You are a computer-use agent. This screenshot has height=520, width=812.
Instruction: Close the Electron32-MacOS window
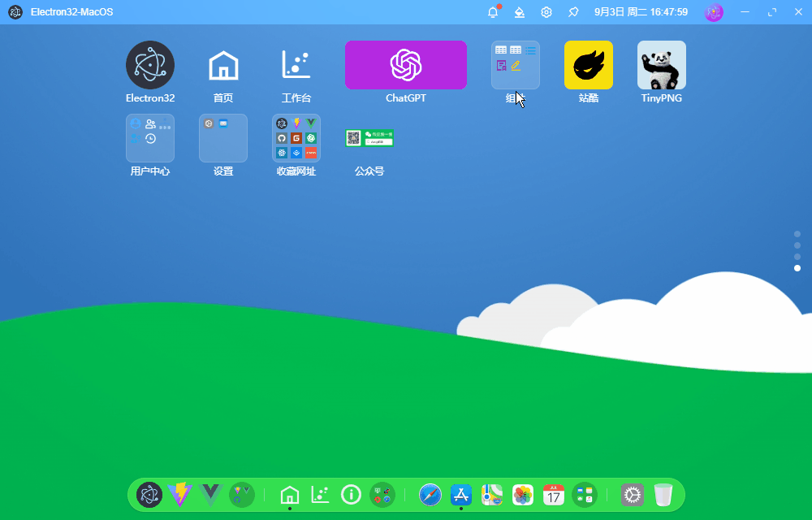[798, 12]
